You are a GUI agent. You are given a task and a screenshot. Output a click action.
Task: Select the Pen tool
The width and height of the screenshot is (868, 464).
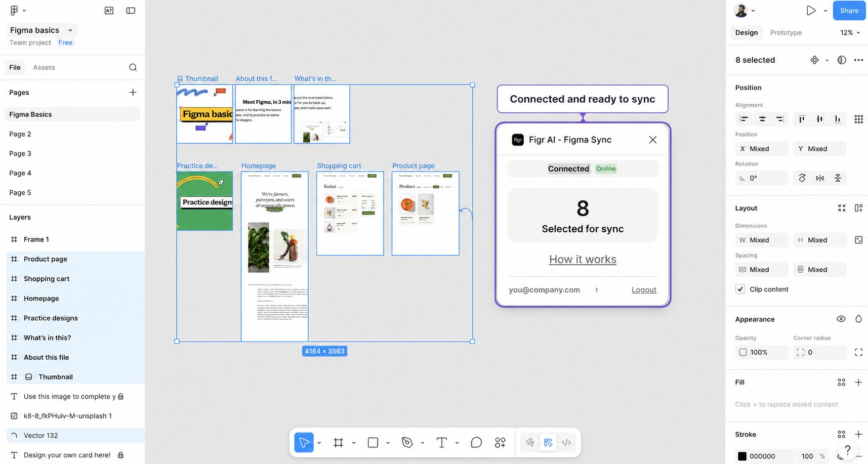(x=407, y=443)
